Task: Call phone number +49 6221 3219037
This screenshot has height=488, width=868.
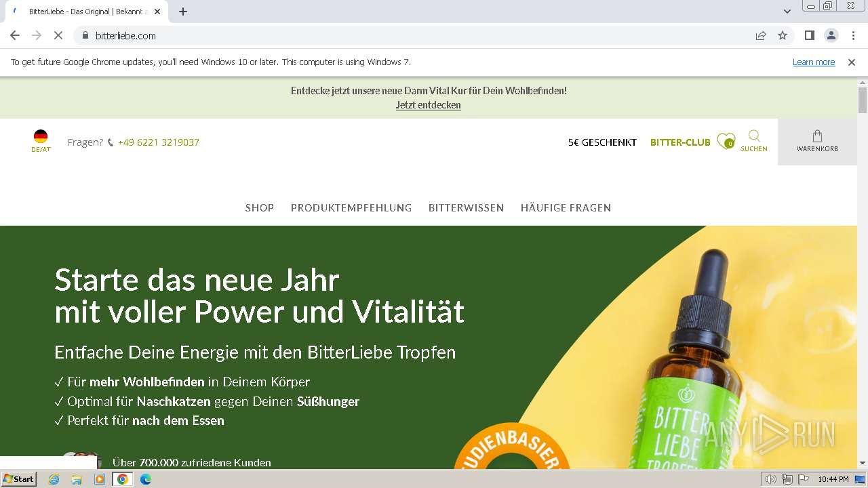Action: click(159, 142)
